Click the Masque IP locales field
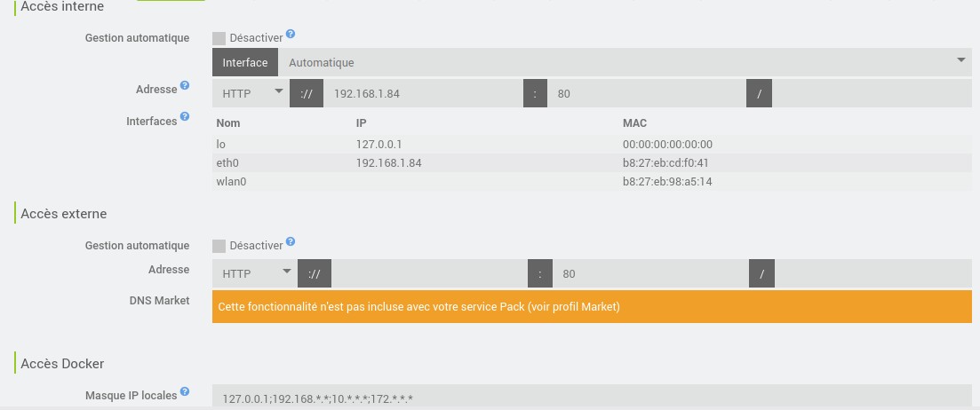Screen dimensions: 980x410 pyautogui.click(x=592, y=397)
